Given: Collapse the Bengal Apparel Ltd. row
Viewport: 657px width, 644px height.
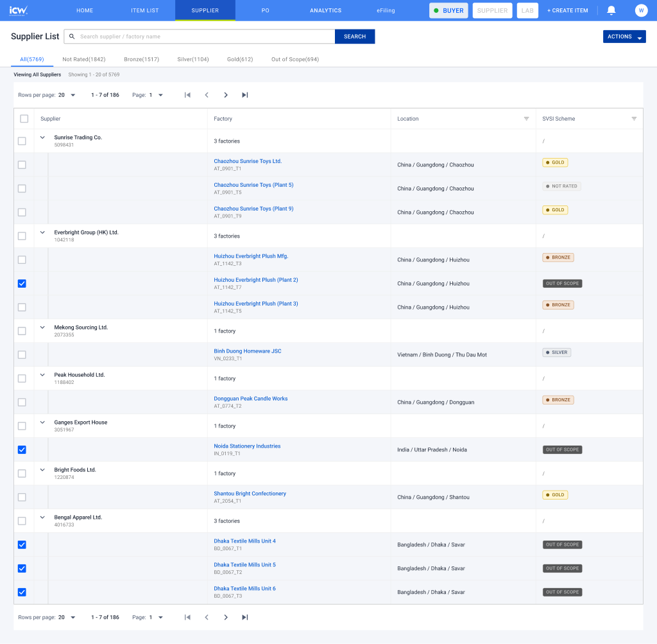Looking at the screenshot, I should point(42,518).
